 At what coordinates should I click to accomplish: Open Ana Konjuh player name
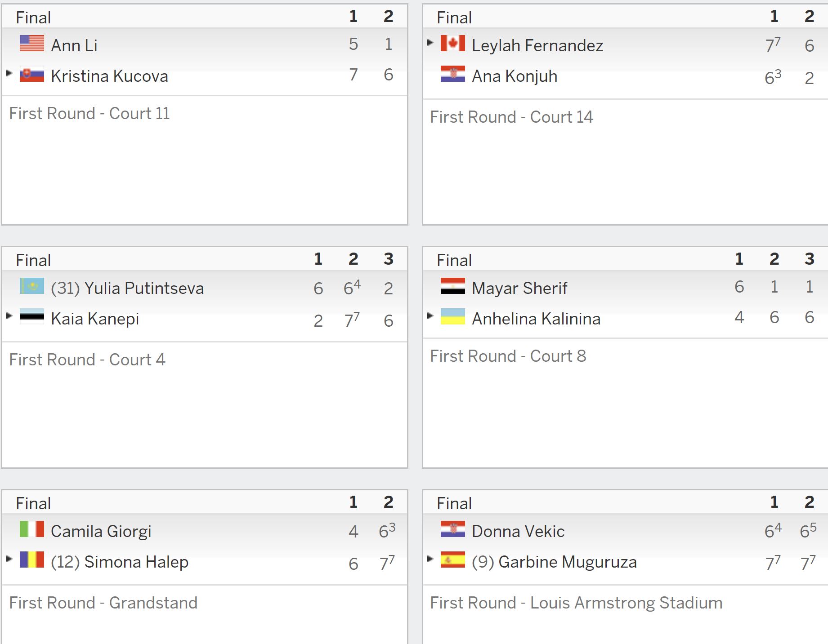pos(515,76)
